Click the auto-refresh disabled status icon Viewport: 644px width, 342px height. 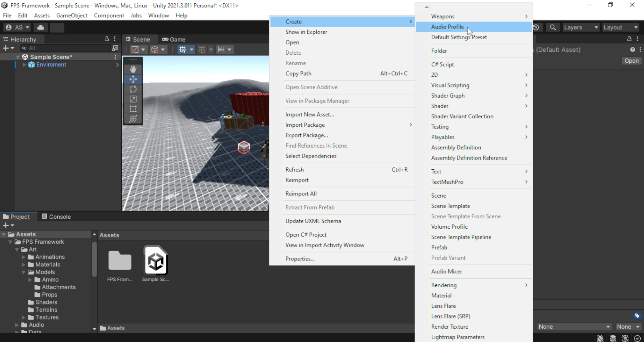[x=625, y=338]
